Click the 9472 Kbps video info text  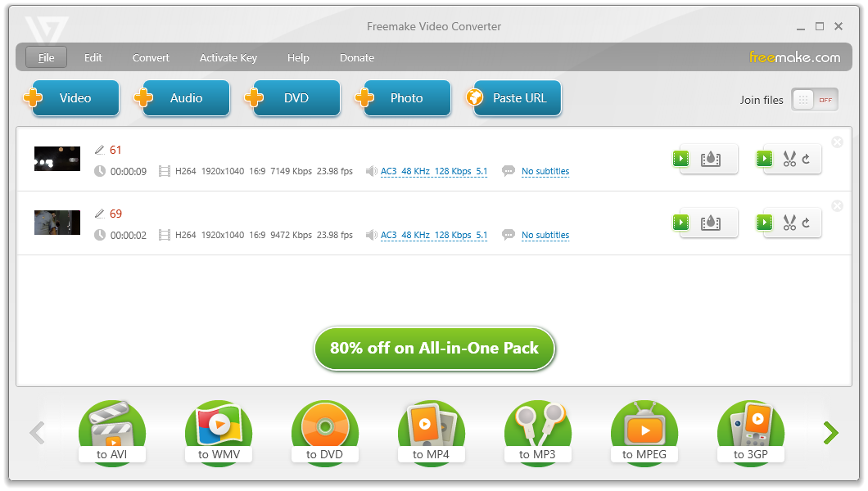tap(292, 235)
